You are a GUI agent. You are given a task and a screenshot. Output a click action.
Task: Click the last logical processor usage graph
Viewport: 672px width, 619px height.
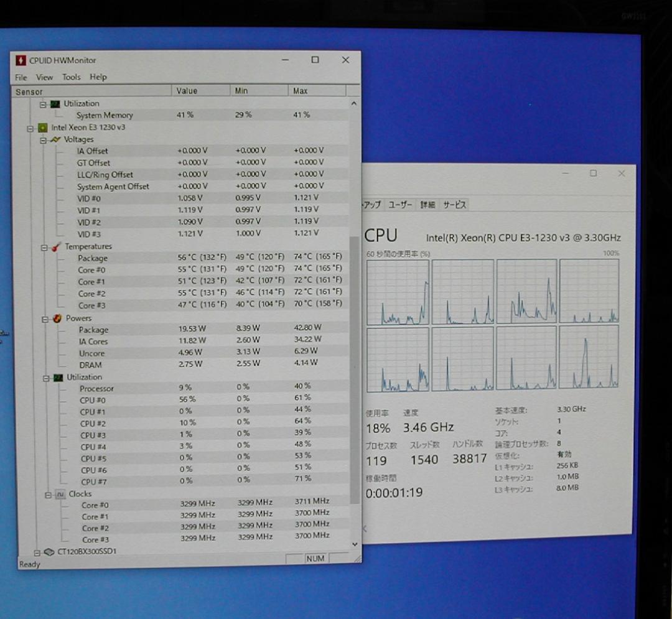tap(589, 357)
